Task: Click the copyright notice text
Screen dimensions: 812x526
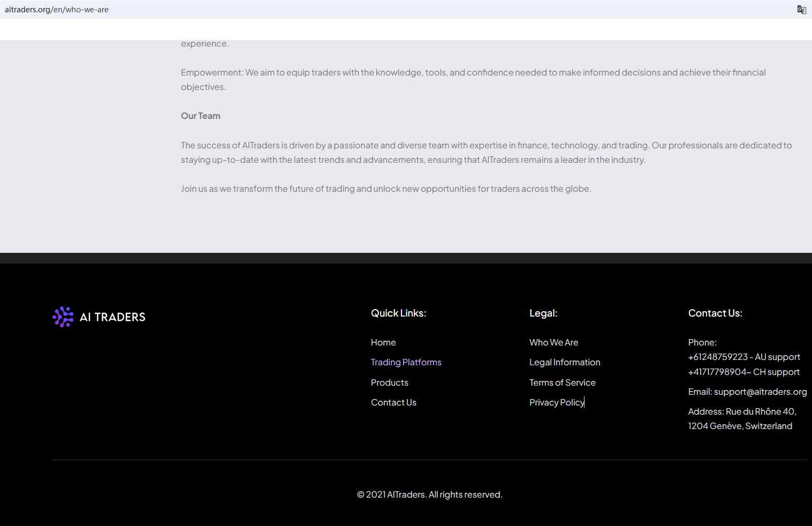Action: [429, 494]
